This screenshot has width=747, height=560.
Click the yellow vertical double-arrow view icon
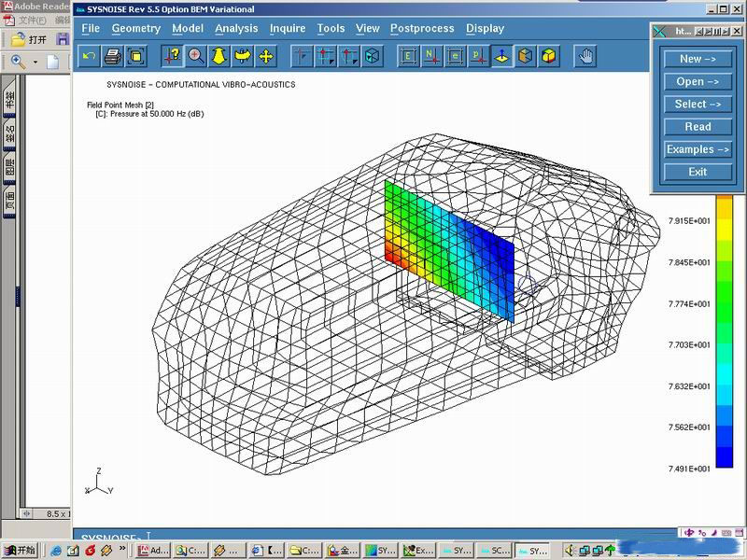click(219, 56)
